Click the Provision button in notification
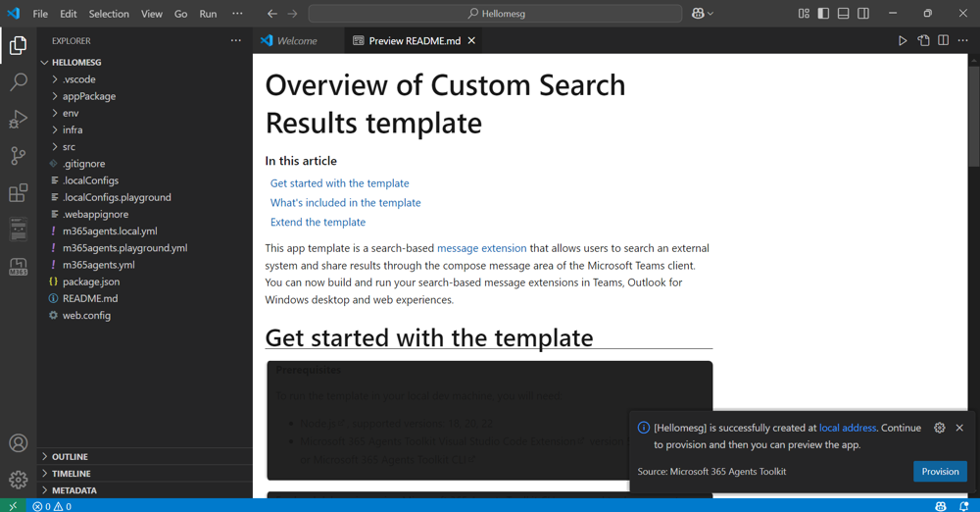The width and height of the screenshot is (980, 512). click(x=940, y=472)
